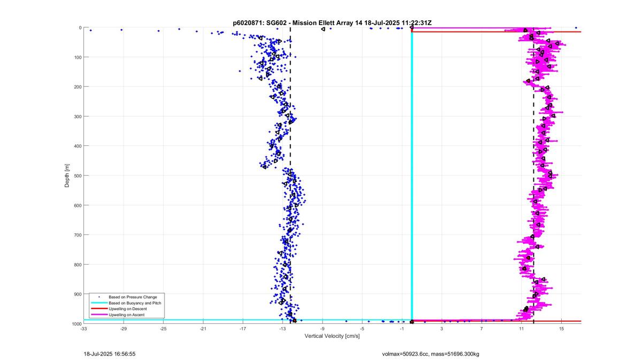642x364 pixels.
Task: Select the 'Vertical Velocity [cm/s]' x-axis label
Action: tap(332, 336)
